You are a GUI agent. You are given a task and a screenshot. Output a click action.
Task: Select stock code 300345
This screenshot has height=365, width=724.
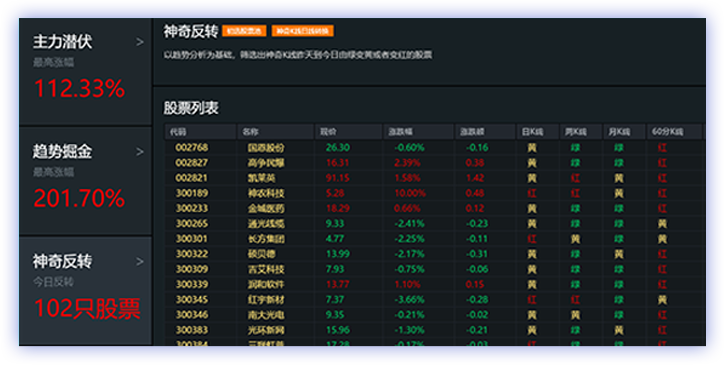[x=192, y=299]
